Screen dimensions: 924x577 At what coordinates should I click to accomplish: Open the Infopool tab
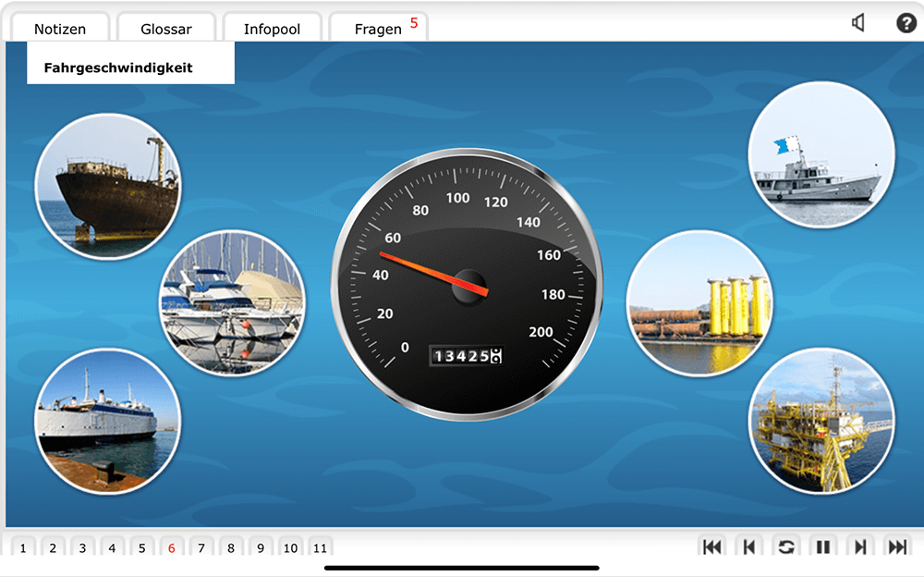pos(272,29)
